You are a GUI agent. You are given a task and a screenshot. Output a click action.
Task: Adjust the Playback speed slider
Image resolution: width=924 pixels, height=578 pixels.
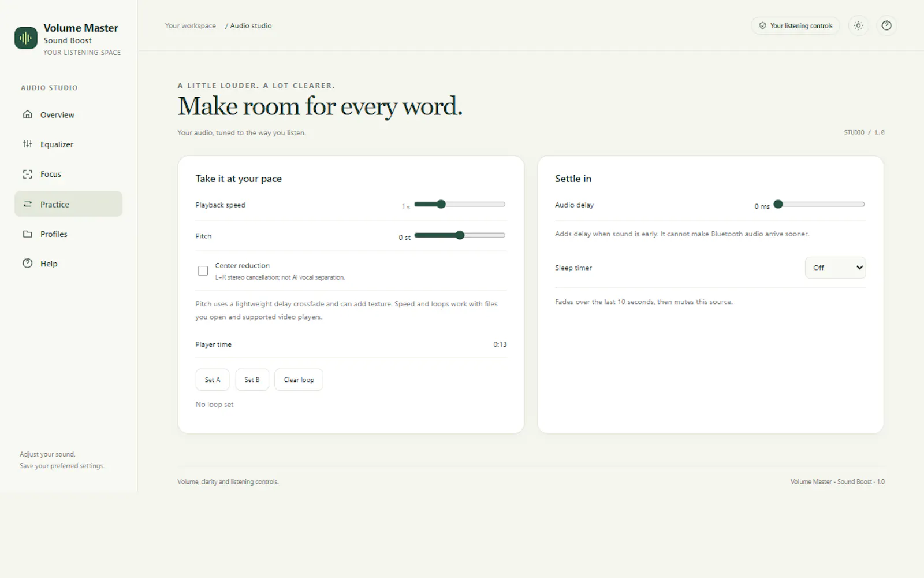click(460, 204)
